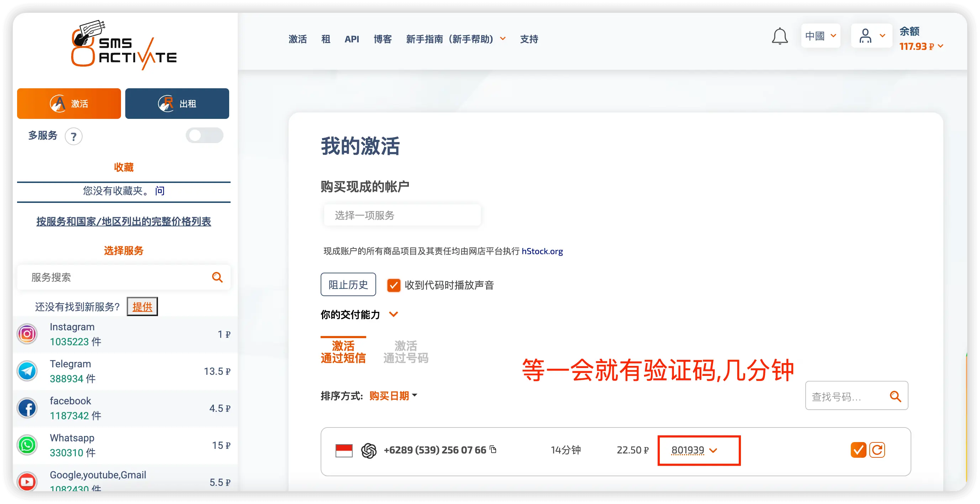Click the copy phone number icon
This screenshot has width=980, height=504.
pyautogui.click(x=493, y=449)
